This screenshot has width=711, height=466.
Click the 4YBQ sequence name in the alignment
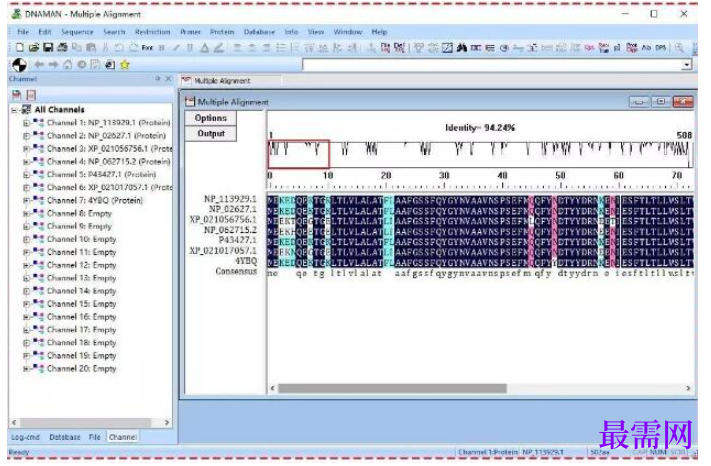(246, 261)
